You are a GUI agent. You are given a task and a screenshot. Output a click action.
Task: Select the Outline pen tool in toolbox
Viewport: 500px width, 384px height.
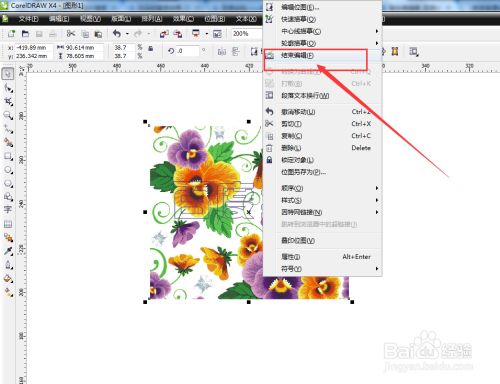(x=8, y=265)
